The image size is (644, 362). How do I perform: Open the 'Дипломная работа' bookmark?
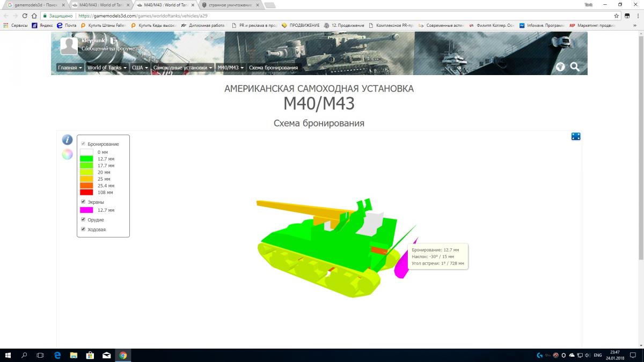tap(204, 25)
